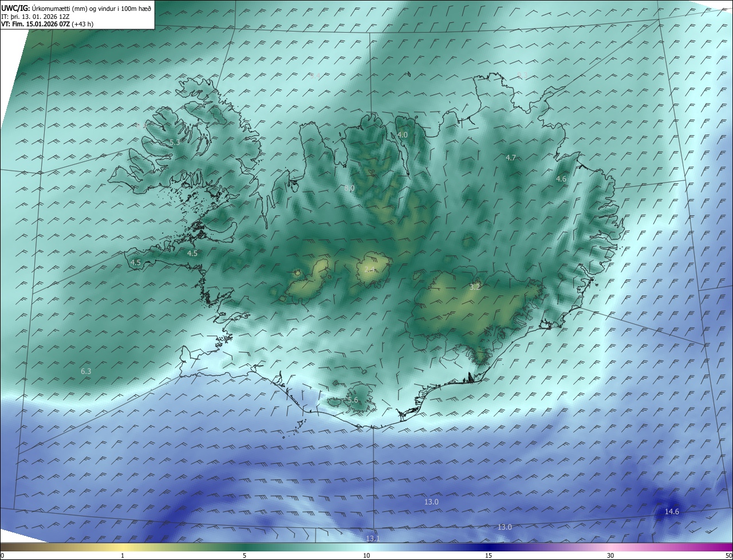
Task: Click the color scale at tick label 10
Action: (366, 555)
